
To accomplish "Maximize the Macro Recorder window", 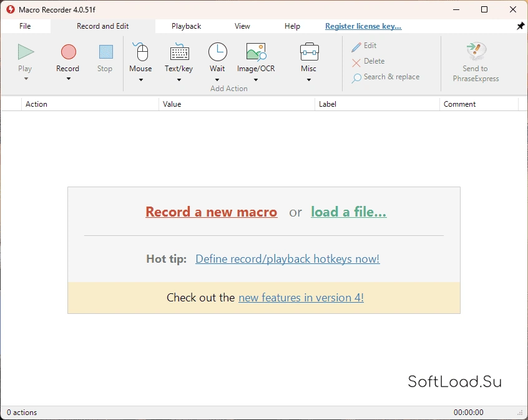I will 484,9.
